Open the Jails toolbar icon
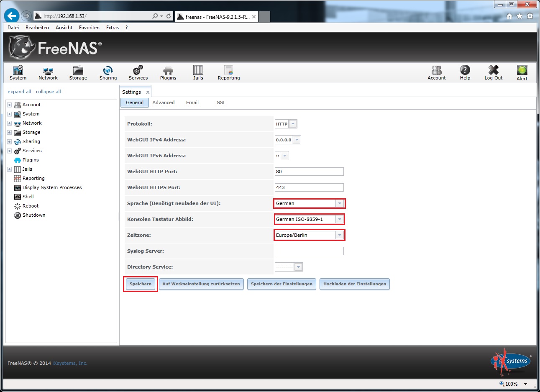The height and width of the screenshot is (392, 540). pos(198,72)
